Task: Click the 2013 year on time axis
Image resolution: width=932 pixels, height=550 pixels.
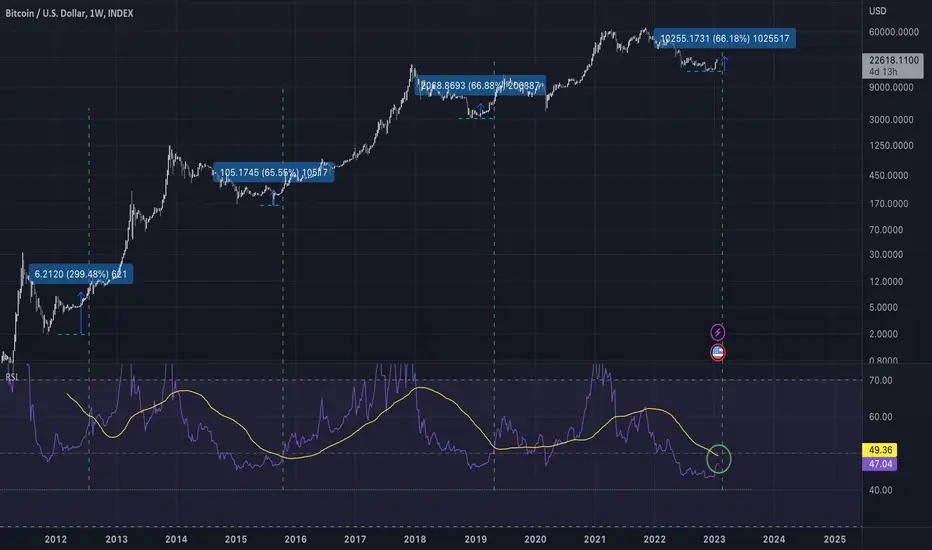Action: click(x=116, y=539)
